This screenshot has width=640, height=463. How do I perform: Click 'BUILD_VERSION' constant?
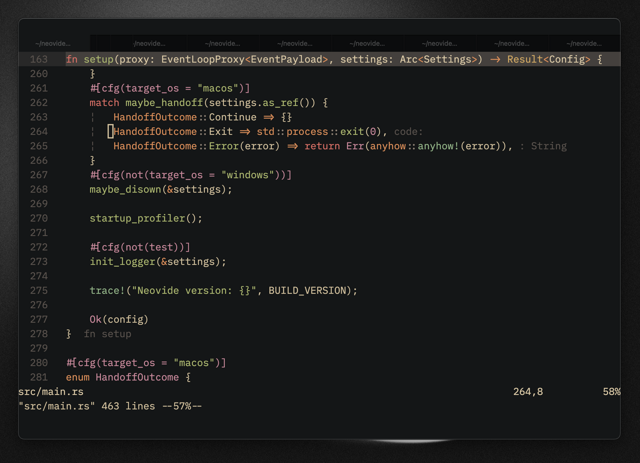pyautogui.click(x=307, y=291)
